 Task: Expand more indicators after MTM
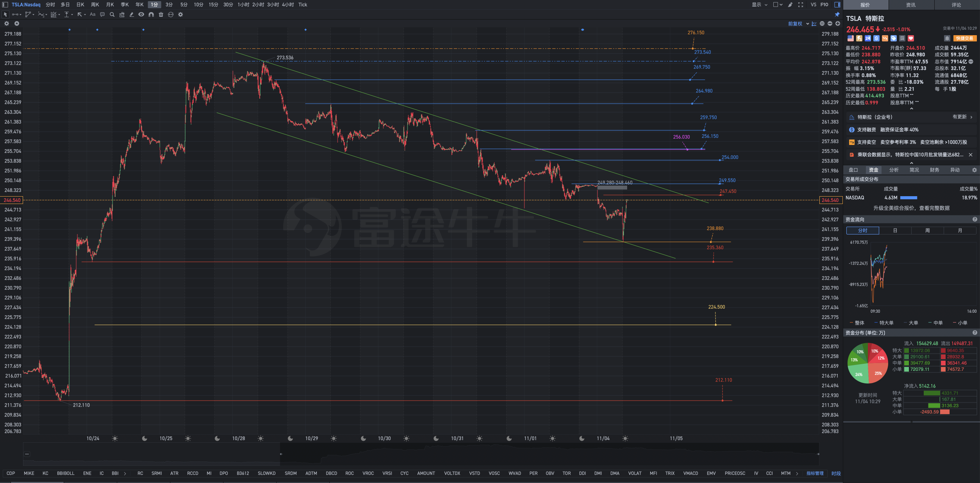[797, 474]
